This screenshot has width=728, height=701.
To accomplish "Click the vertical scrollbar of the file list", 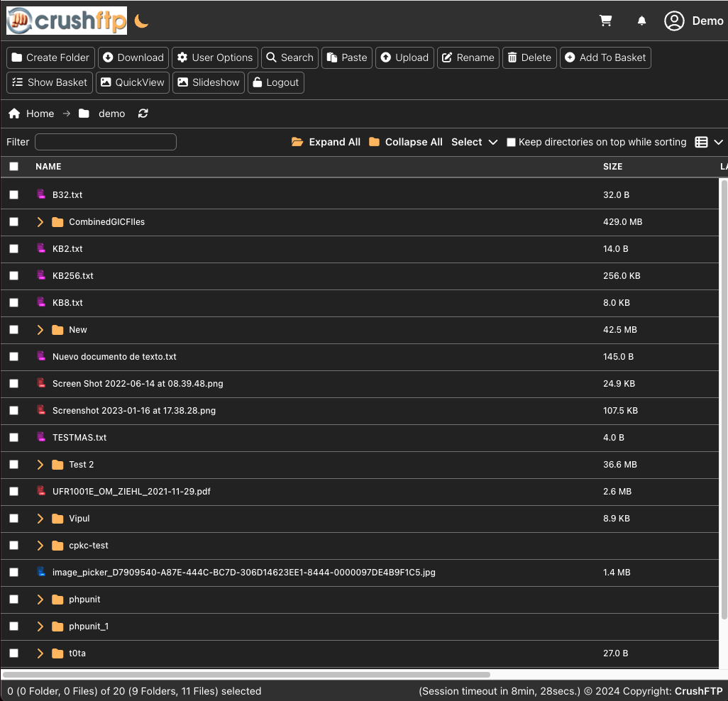I will click(723, 399).
